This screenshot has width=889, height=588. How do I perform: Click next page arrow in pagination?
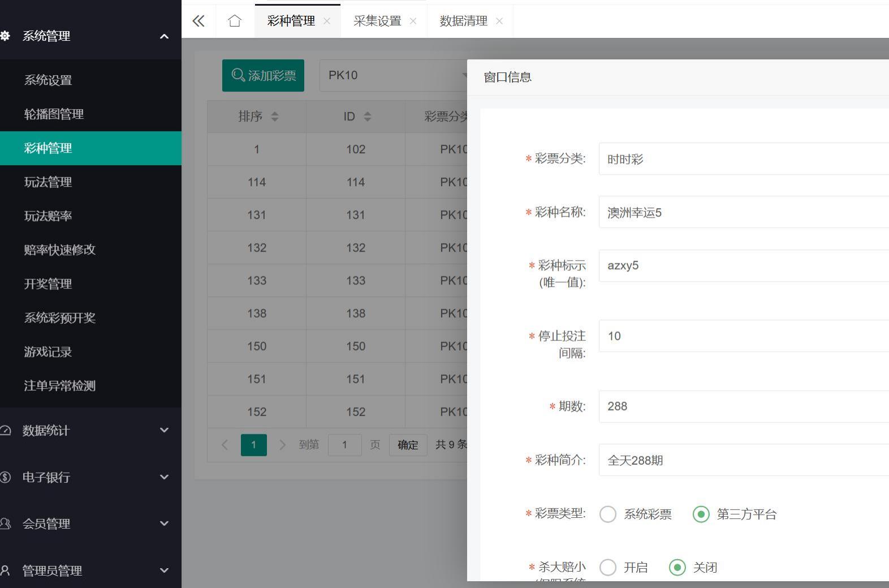(282, 445)
